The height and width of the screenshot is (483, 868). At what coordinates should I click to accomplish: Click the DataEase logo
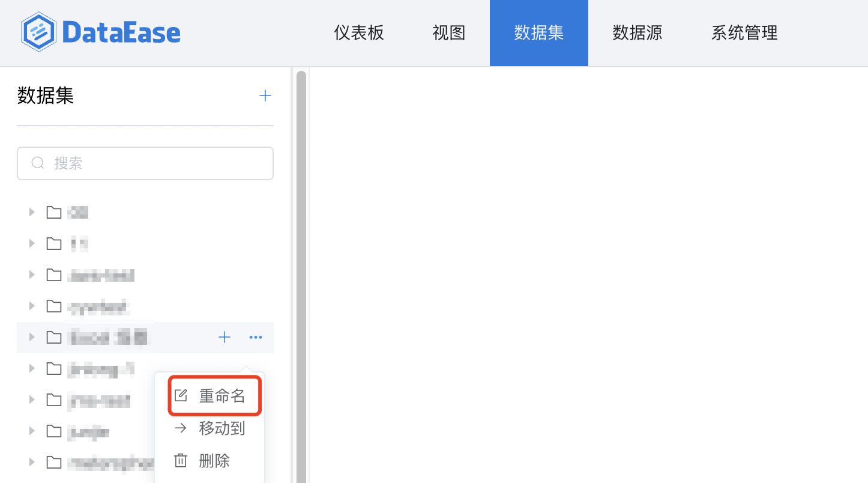click(x=100, y=33)
